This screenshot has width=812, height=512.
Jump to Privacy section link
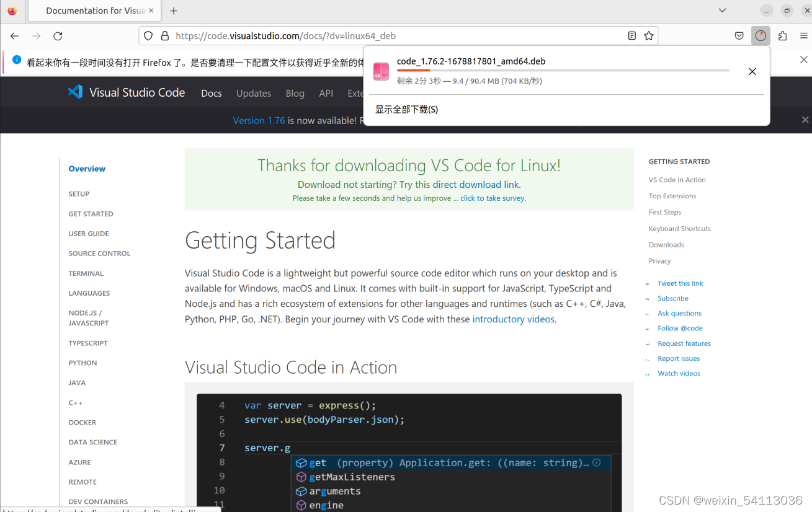coord(660,261)
